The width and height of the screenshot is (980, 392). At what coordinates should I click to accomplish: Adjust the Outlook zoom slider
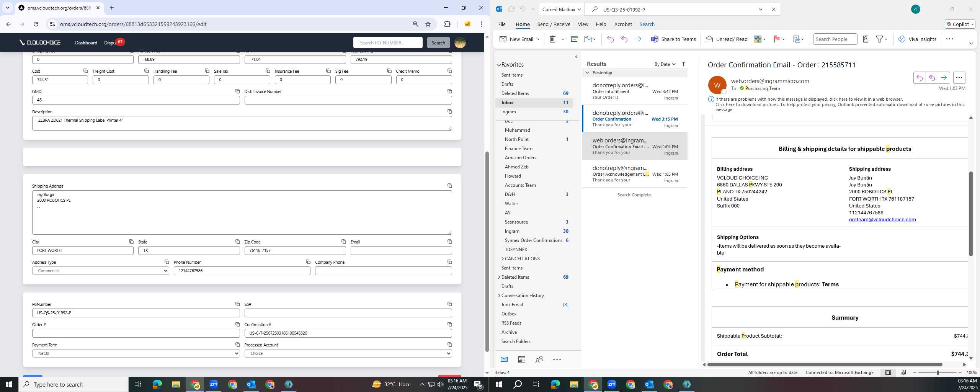938,372
